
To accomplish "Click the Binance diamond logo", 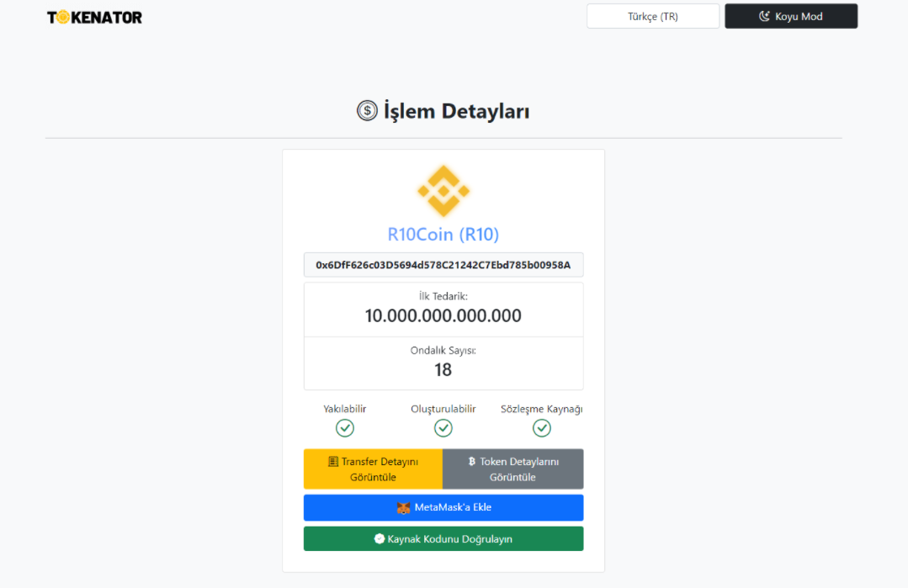I will [x=443, y=191].
